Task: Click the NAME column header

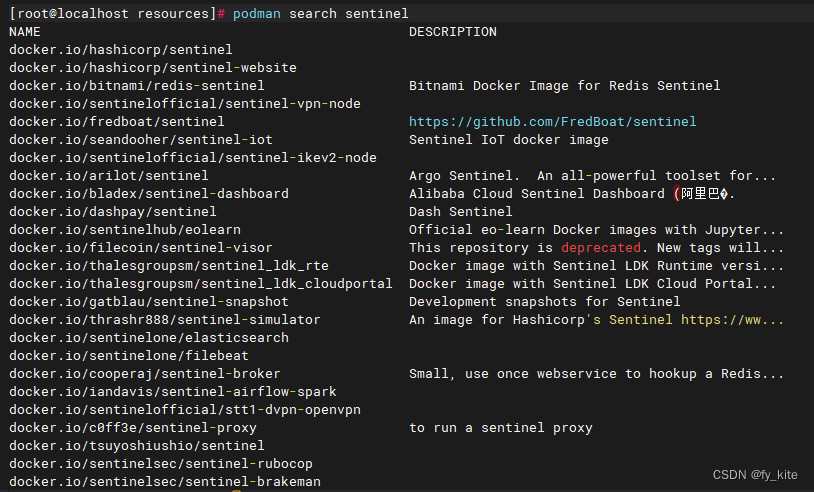Action: pos(25,32)
